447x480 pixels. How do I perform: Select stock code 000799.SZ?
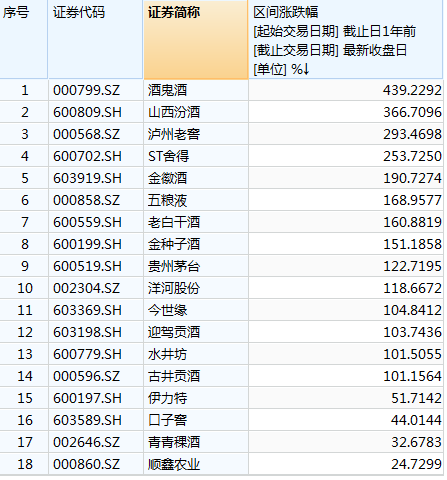point(86,90)
